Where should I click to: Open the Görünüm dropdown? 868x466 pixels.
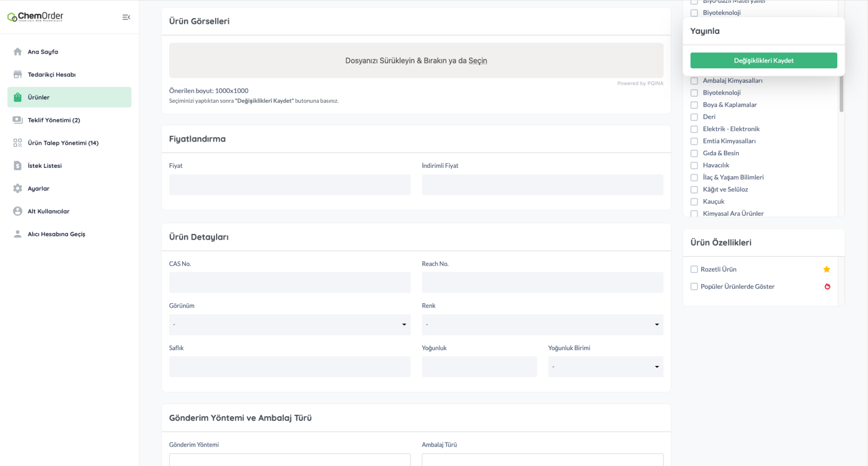pos(289,324)
